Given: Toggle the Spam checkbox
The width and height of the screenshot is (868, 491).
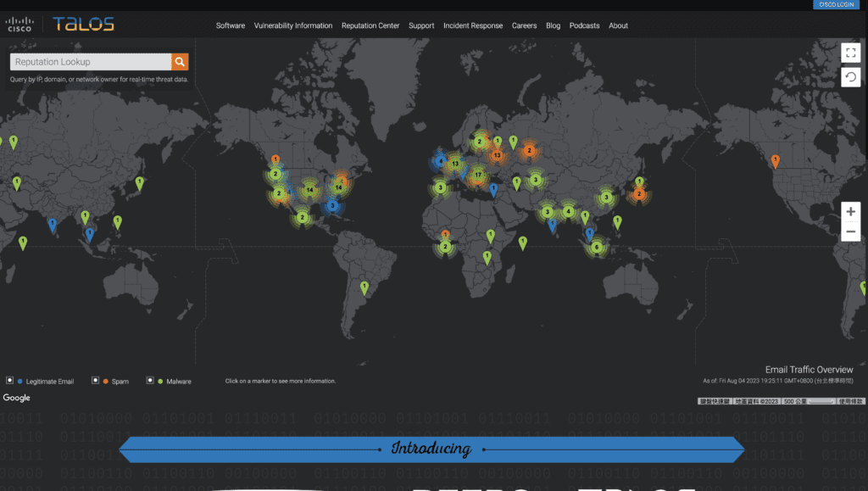Looking at the screenshot, I should coord(96,381).
